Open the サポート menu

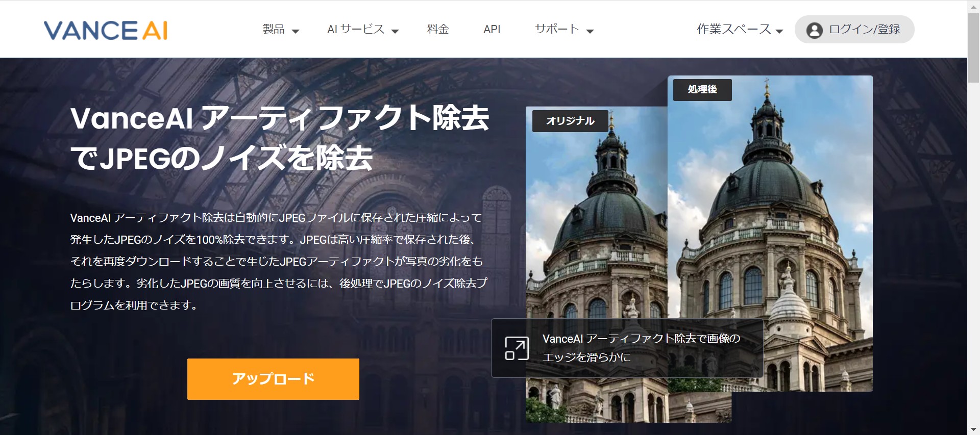557,29
